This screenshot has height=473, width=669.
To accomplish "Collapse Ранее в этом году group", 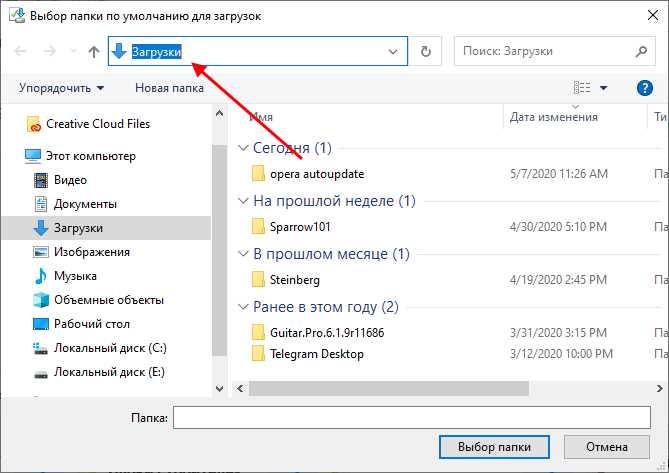I will [x=242, y=307].
